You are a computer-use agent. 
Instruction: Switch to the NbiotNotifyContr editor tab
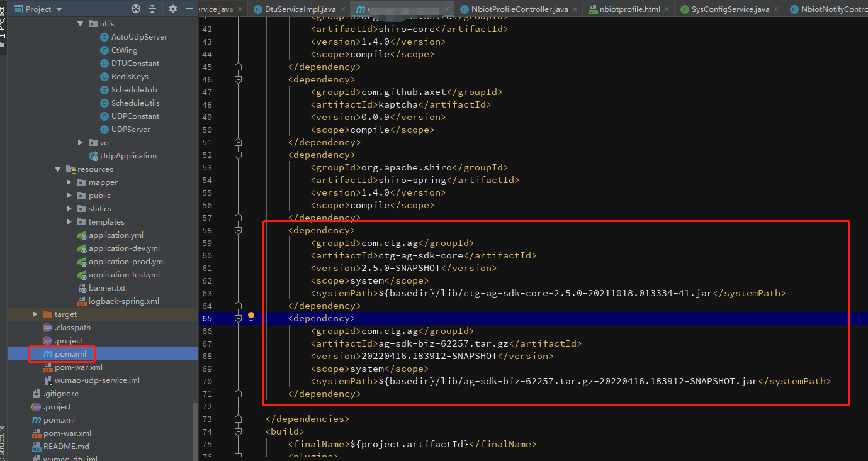pos(825,9)
